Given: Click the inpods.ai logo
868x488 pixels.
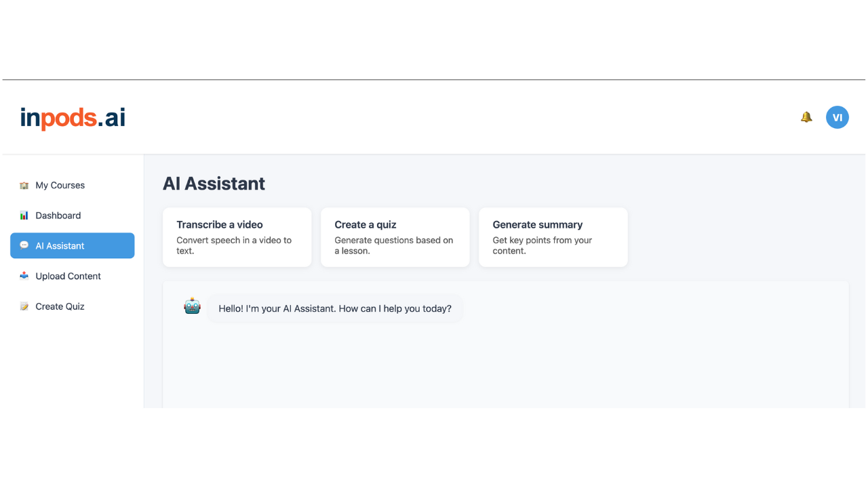Looking at the screenshot, I should click(x=73, y=117).
